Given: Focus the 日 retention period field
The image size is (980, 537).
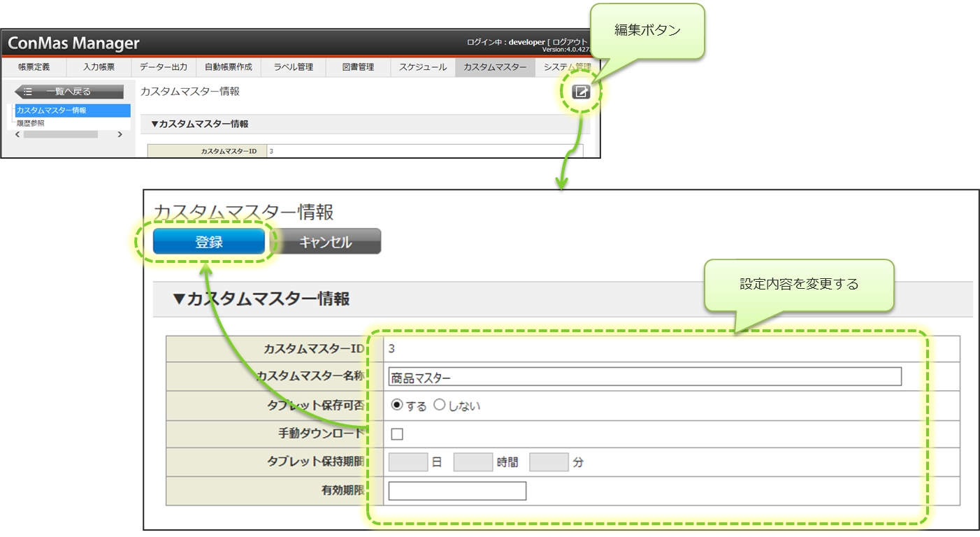Looking at the screenshot, I should 408,462.
